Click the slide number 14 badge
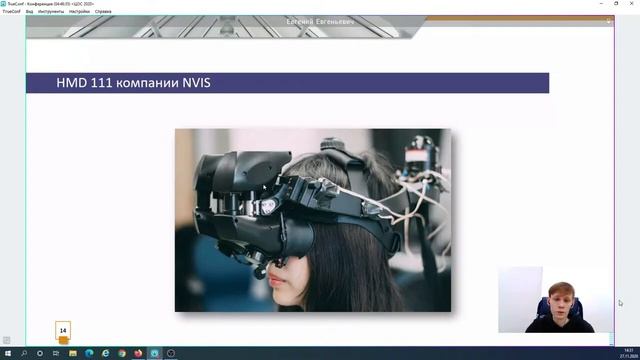Screen dimensions: 640x360 (x=63, y=330)
